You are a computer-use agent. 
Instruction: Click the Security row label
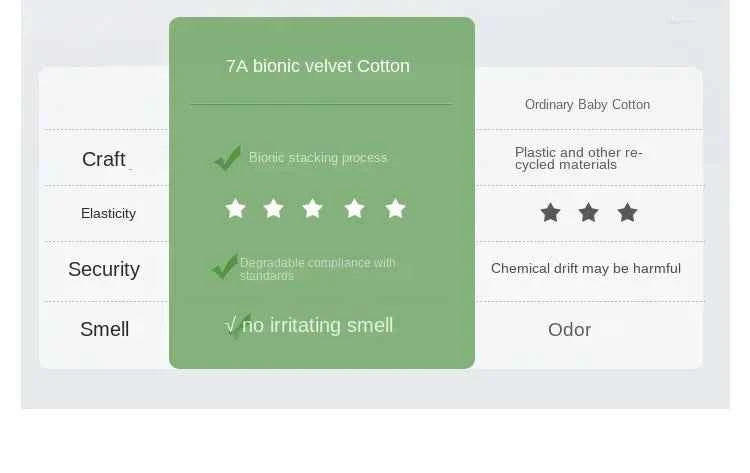tap(104, 269)
